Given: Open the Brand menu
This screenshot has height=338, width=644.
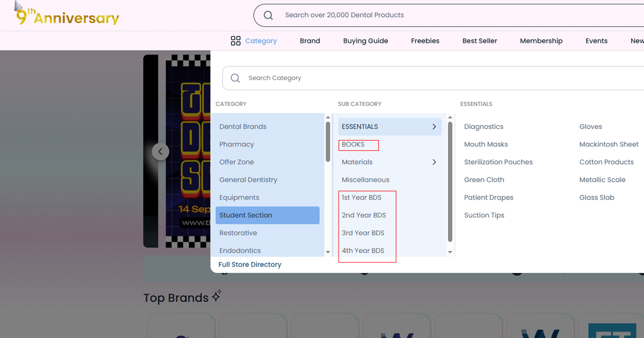Looking at the screenshot, I should (310, 41).
